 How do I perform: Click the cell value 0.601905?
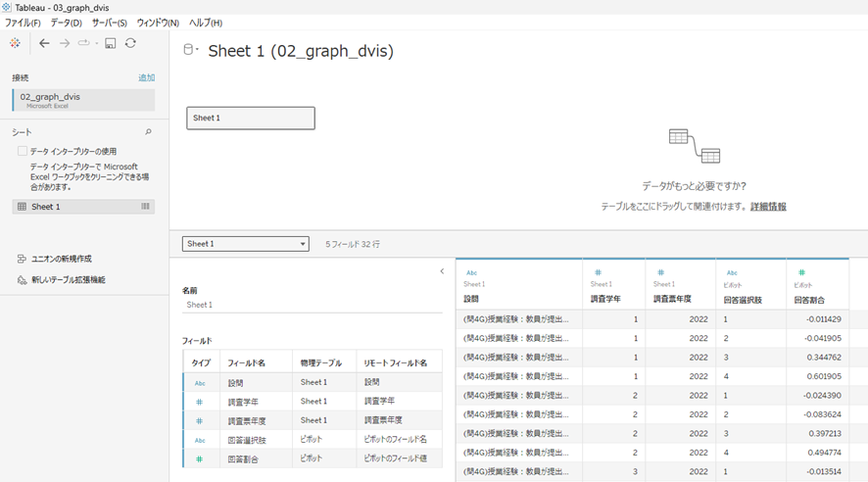pyautogui.click(x=824, y=376)
